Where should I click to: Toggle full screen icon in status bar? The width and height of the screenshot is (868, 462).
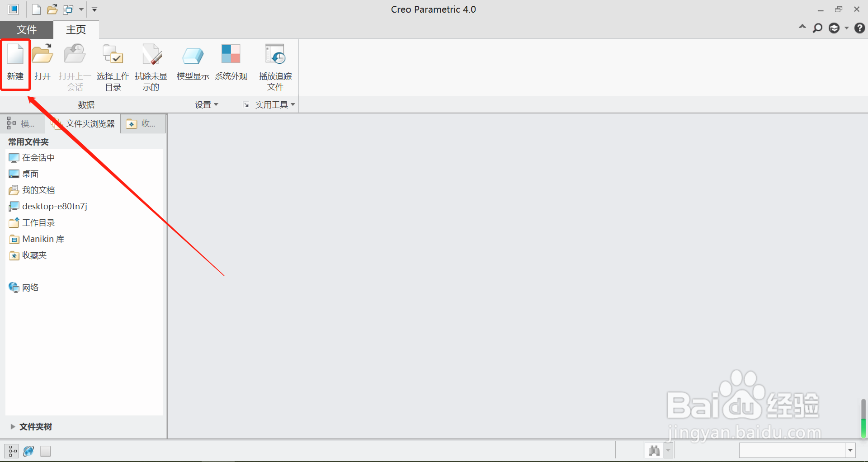point(46,451)
